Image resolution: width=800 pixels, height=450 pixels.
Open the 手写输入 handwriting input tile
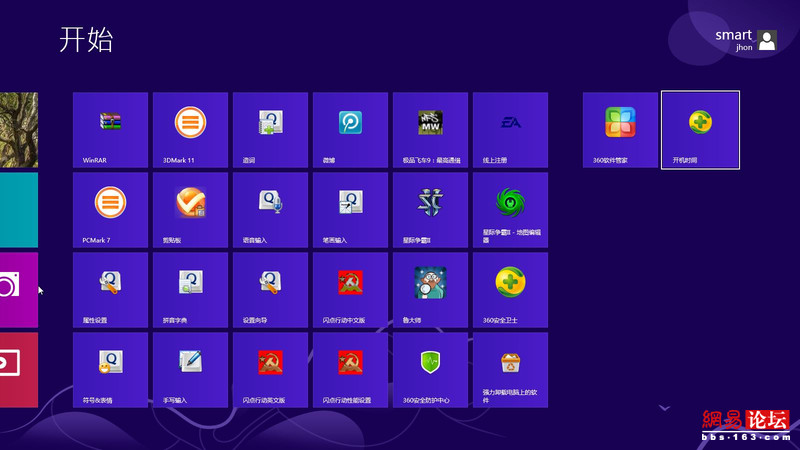pyautogui.click(x=190, y=370)
